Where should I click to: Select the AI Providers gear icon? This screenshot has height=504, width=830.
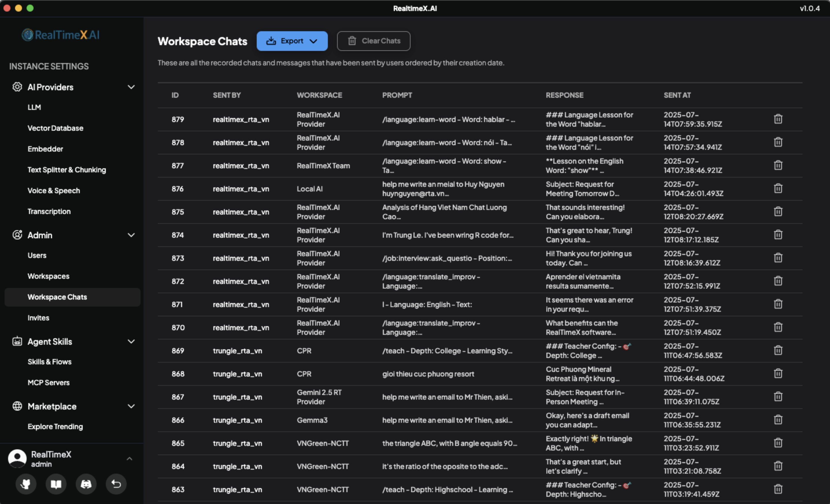(x=17, y=87)
